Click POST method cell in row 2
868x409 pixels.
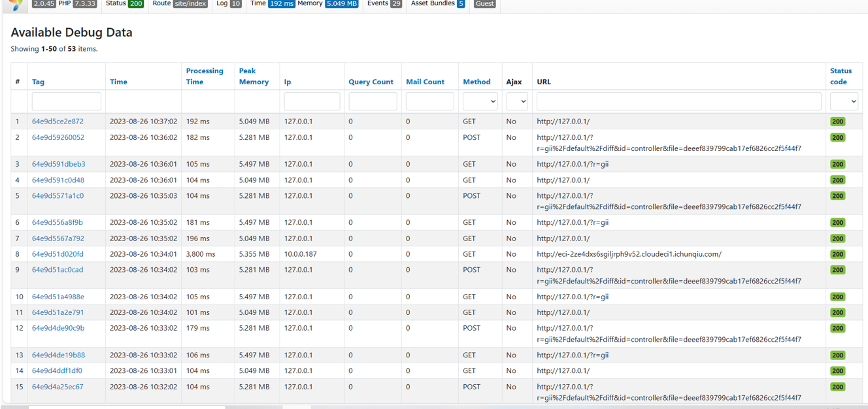tap(472, 138)
